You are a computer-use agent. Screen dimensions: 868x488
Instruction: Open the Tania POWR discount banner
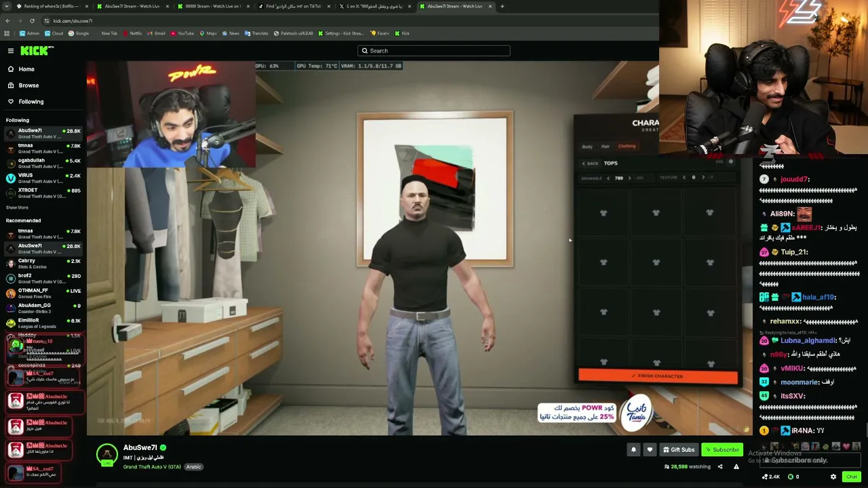pos(595,412)
